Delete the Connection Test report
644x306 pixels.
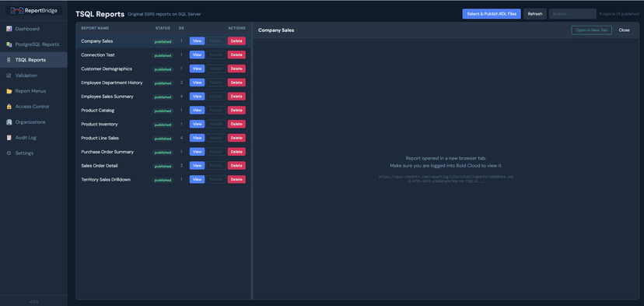click(x=236, y=55)
